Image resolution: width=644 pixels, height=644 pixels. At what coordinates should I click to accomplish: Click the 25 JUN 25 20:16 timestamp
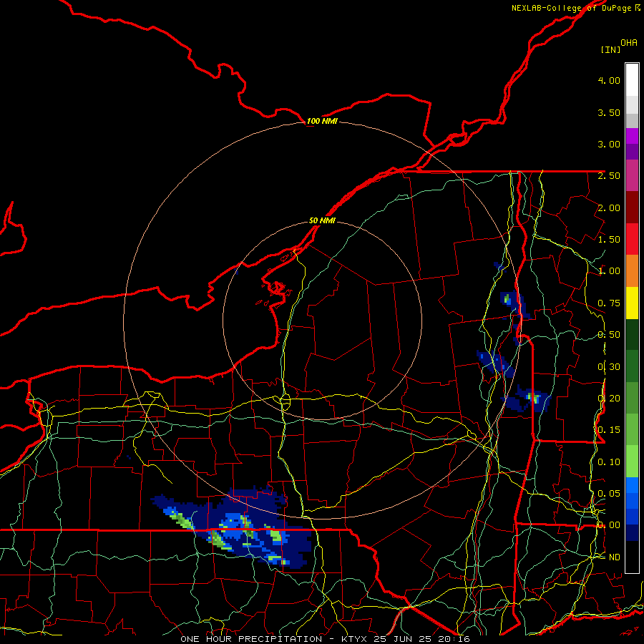tap(421, 639)
